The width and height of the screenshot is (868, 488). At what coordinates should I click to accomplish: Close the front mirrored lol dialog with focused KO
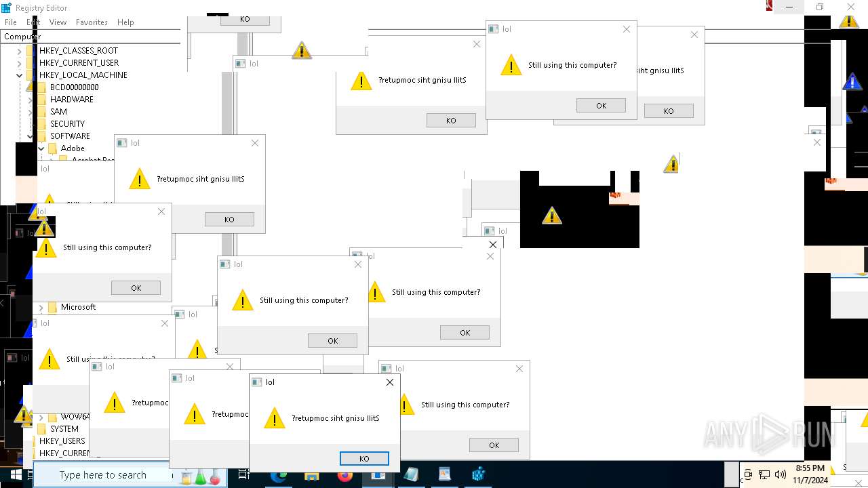coord(390,382)
